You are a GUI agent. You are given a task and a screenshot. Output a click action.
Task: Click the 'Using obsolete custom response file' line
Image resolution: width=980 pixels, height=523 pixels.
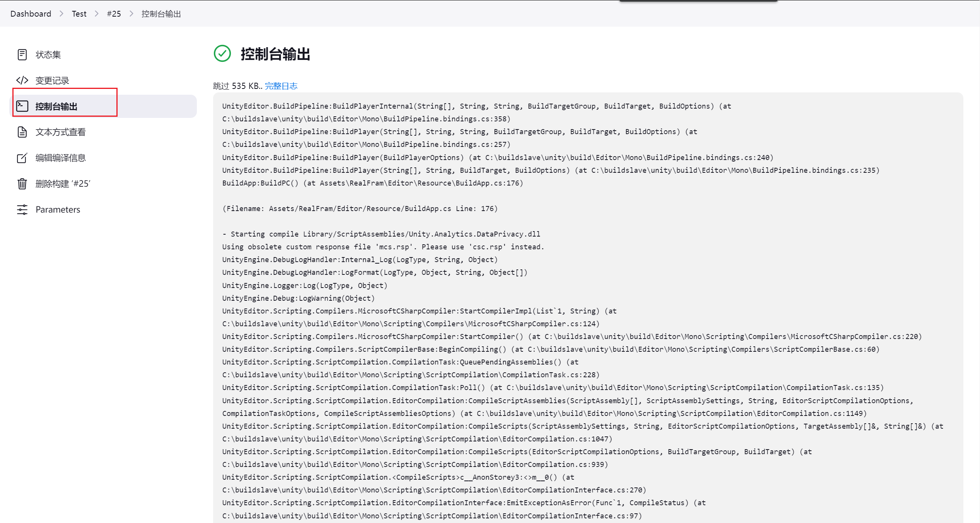point(383,247)
